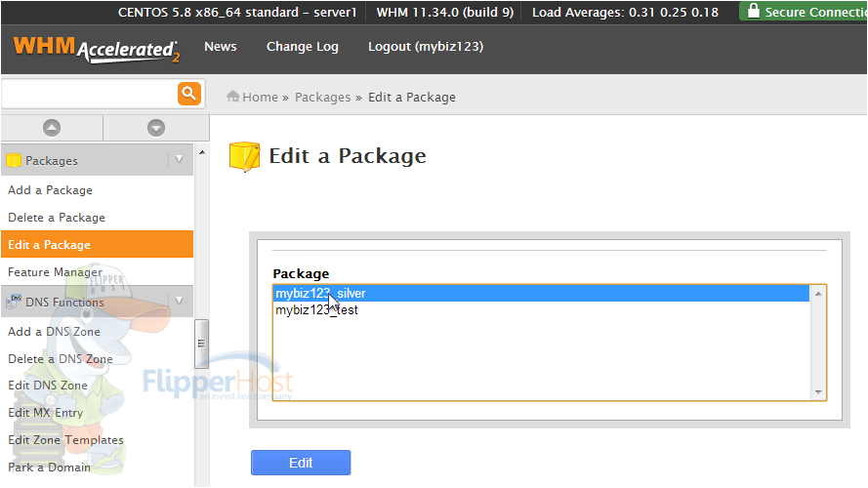Viewport: 868px width, 488px height.
Task: Select mybiz123_test package
Action: tap(541, 309)
